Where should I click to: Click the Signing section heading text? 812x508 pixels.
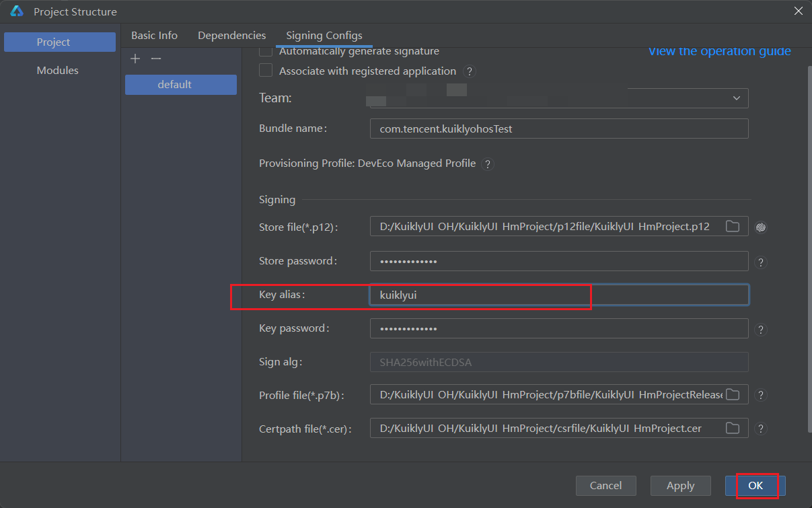coord(277,199)
